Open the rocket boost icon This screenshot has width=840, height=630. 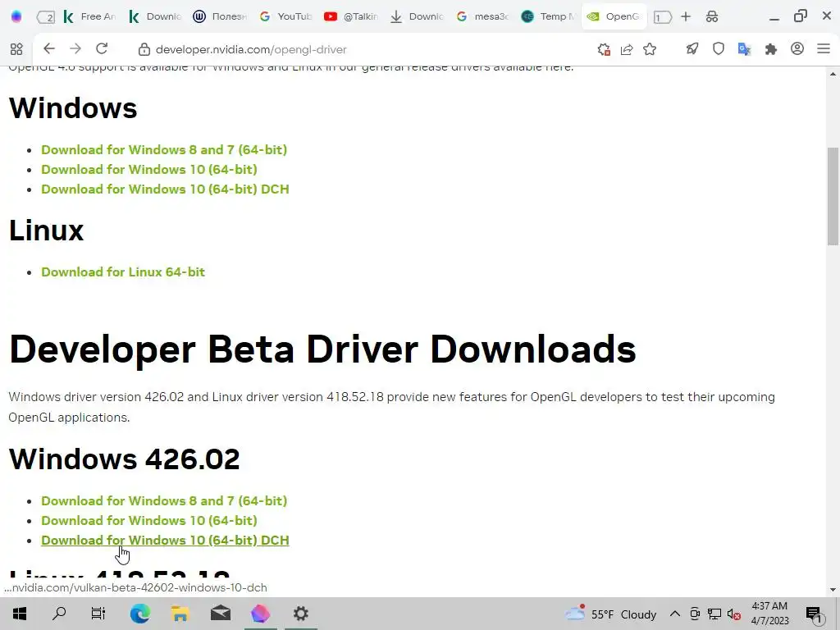tap(692, 49)
